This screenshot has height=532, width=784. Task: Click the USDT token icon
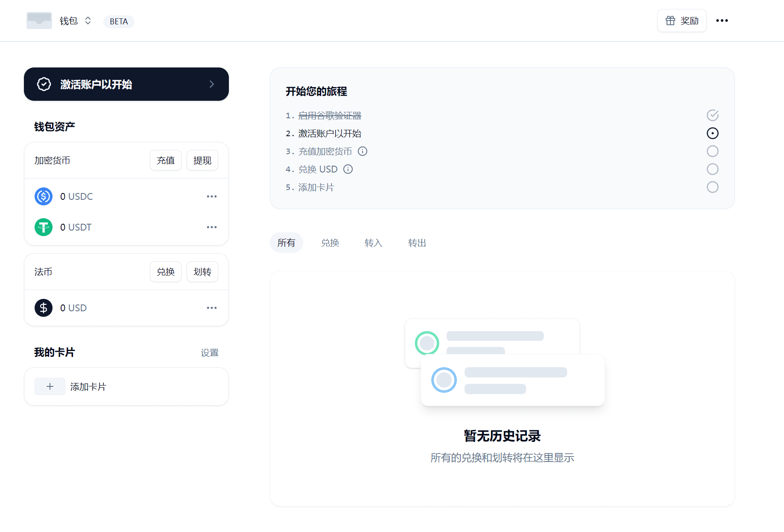[x=43, y=227]
